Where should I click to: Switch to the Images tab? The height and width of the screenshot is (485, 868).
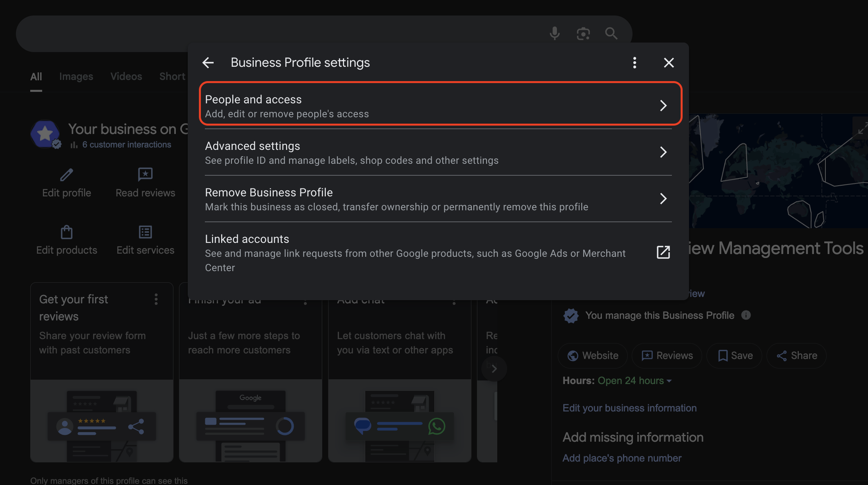click(x=76, y=76)
